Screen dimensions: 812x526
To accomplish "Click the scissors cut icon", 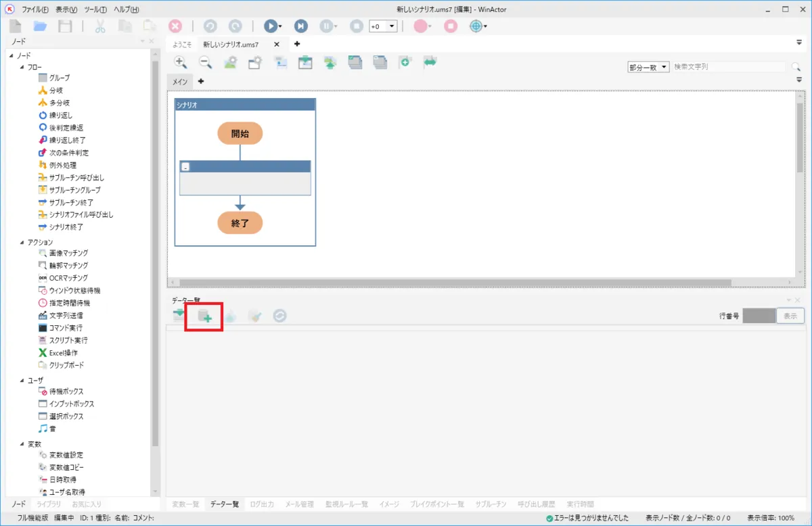I will click(x=100, y=26).
